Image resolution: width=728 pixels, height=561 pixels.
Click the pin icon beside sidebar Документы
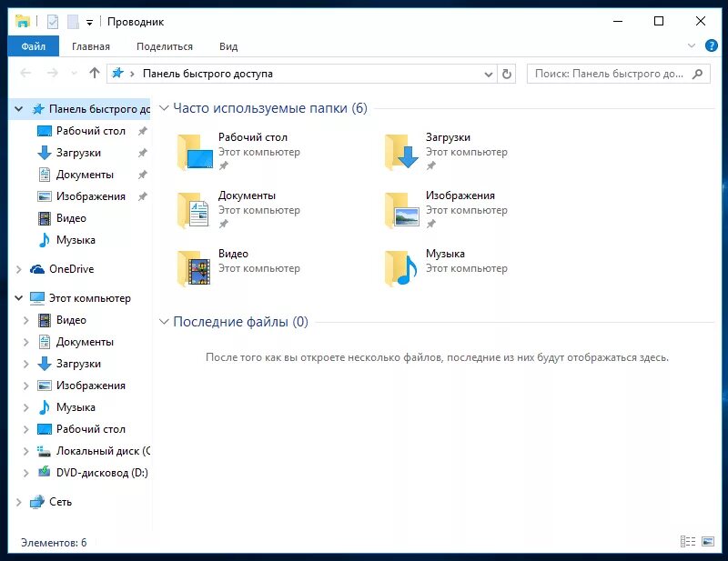tap(143, 175)
